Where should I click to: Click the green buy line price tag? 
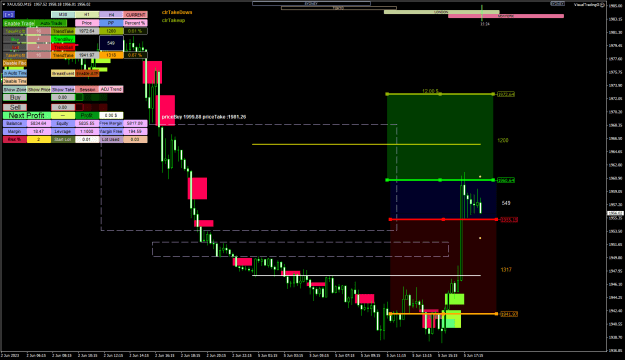[x=505, y=181]
